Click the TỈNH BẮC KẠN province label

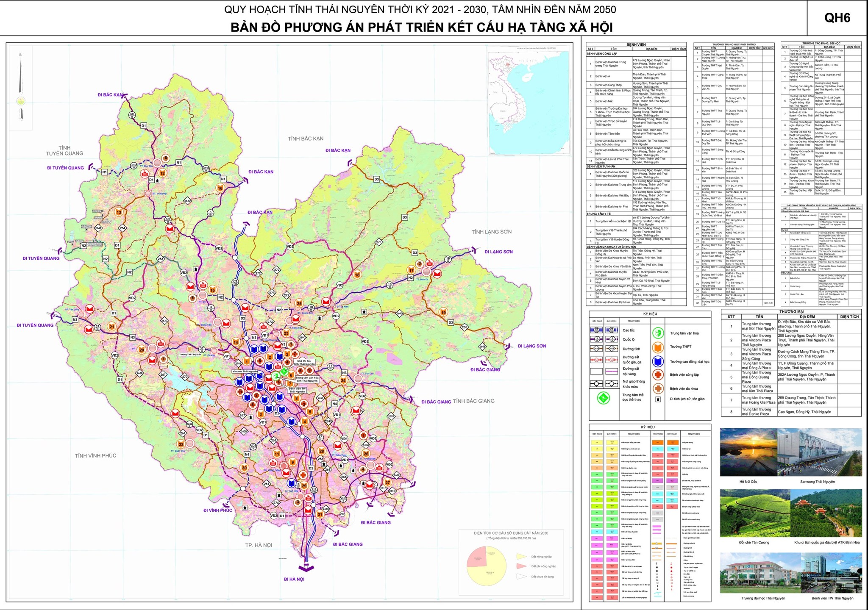point(306,139)
